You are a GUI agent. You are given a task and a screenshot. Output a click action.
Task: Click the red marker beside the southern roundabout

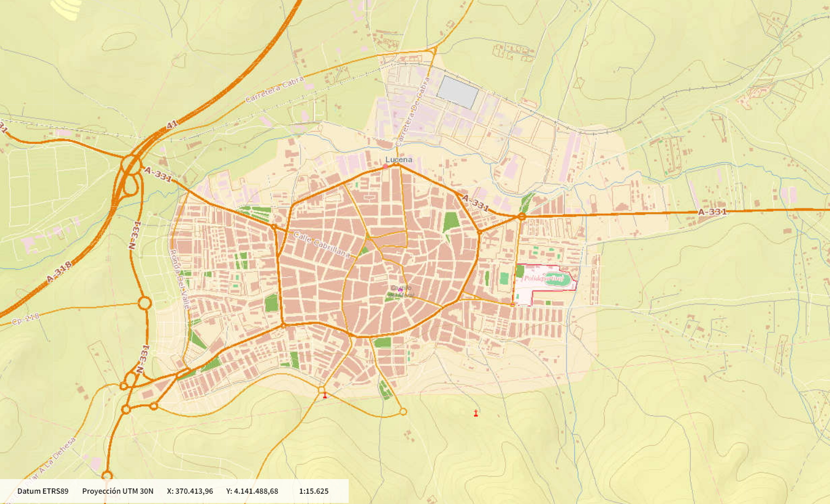click(x=325, y=396)
